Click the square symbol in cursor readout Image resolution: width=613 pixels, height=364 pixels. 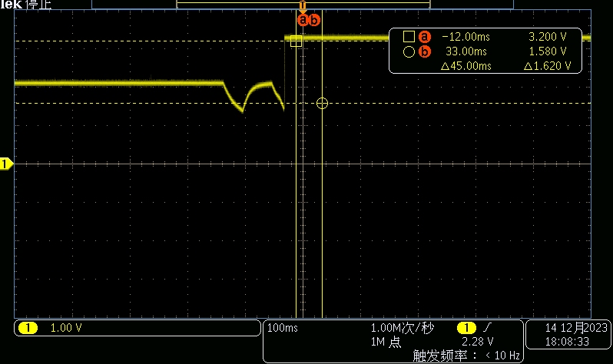[409, 37]
